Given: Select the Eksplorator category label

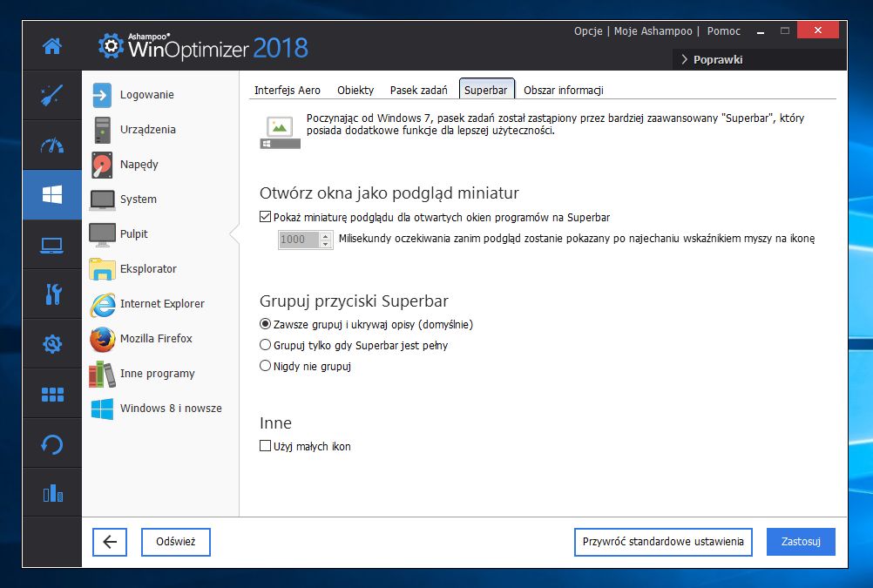Looking at the screenshot, I should (x=148, y=269).
